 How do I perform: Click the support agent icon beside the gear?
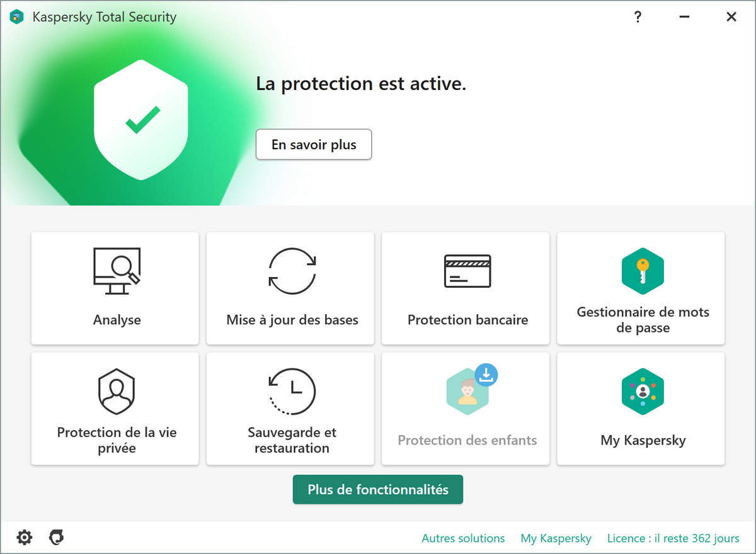point(57,538)
